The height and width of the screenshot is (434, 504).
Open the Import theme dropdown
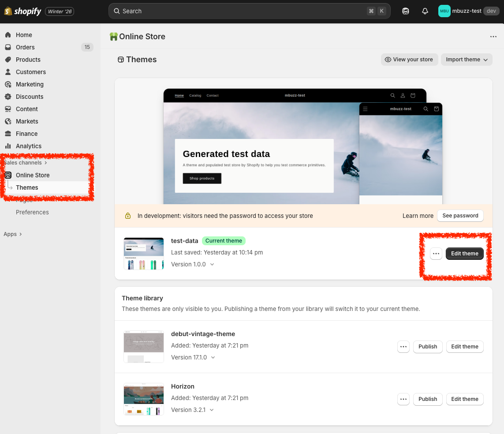(466, 60)
